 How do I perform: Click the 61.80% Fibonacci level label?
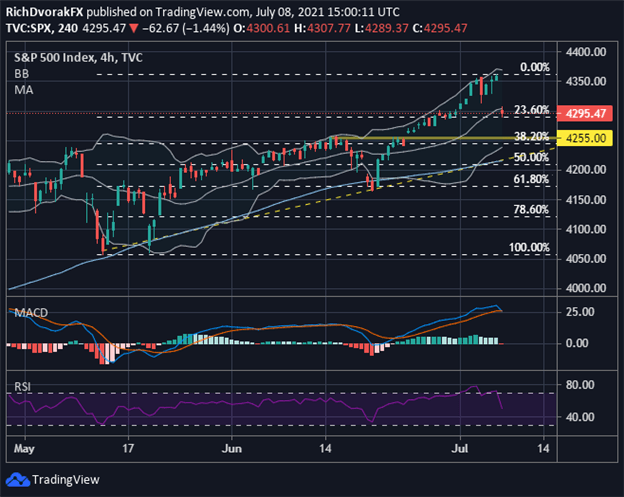[531, 179]
